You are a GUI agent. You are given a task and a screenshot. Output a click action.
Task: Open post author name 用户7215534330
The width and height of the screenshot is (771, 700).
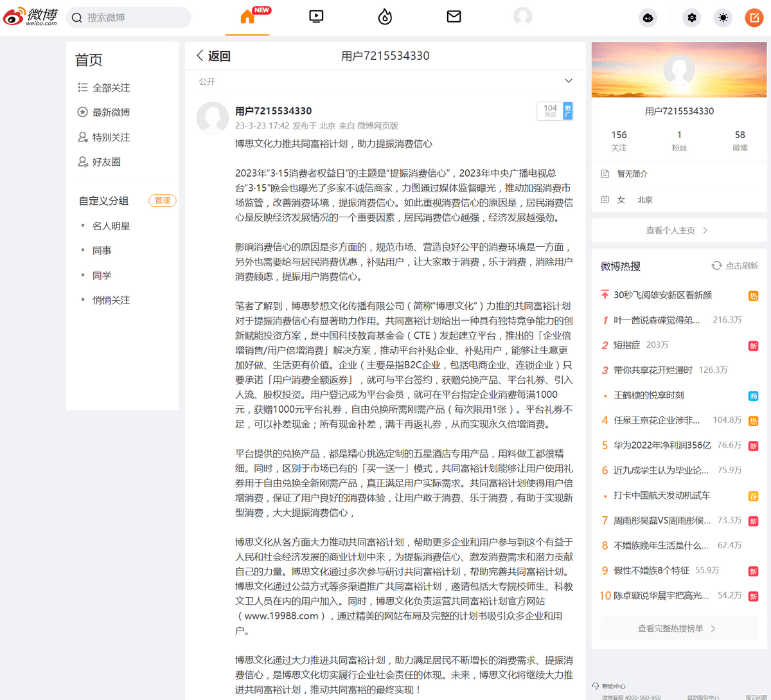(x=273, y=111)
